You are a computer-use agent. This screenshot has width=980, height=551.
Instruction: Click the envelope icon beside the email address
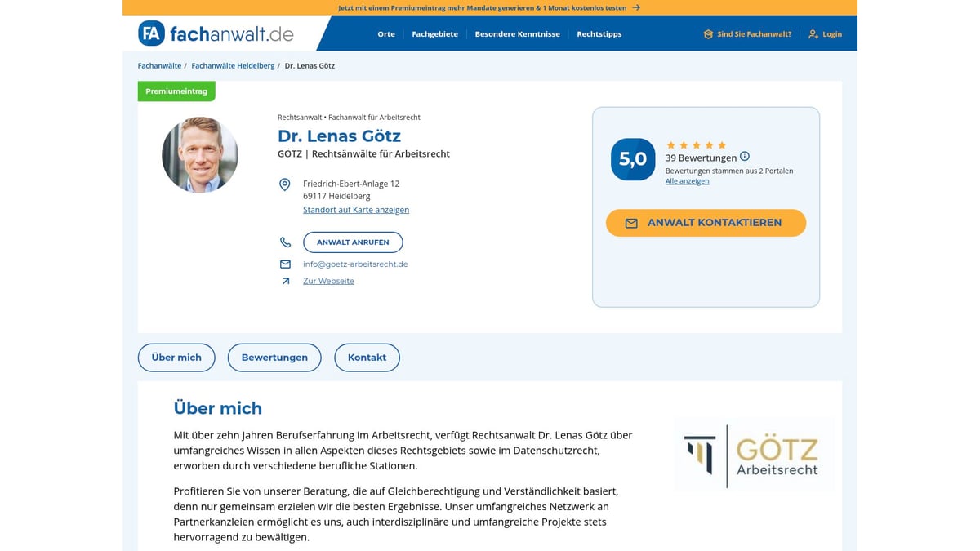pyautogui.click(x=285, y=264)
